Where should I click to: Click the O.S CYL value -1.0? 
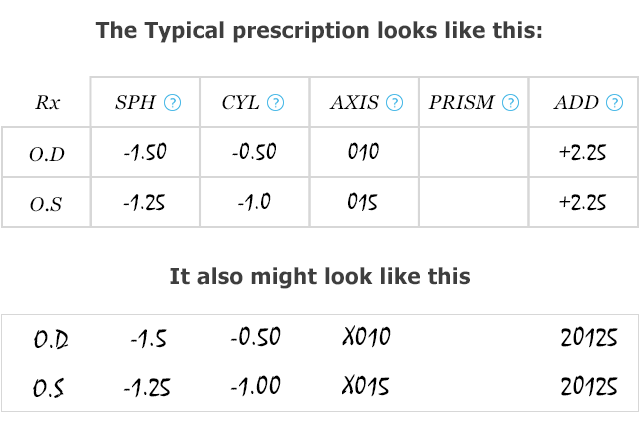point(254,201)
